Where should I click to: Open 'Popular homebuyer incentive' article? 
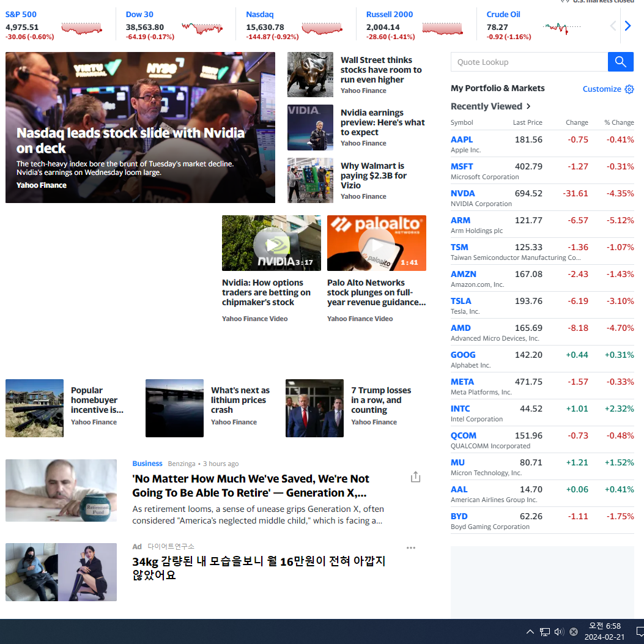pos(97,400)
